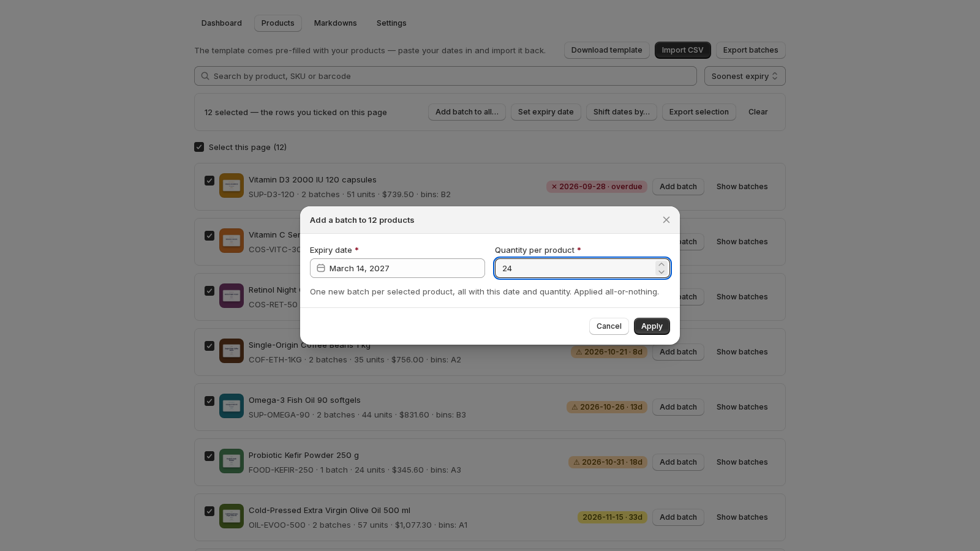Viewport: 980px width, 551px height.
Task: Show batches for Probiotic Kefir Powder
Action: [x=742, y=462]
